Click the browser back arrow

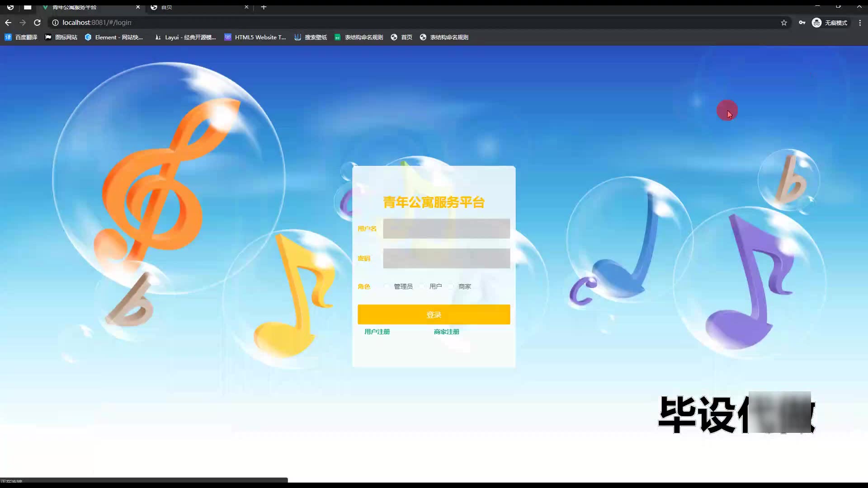tap(8, 23)
